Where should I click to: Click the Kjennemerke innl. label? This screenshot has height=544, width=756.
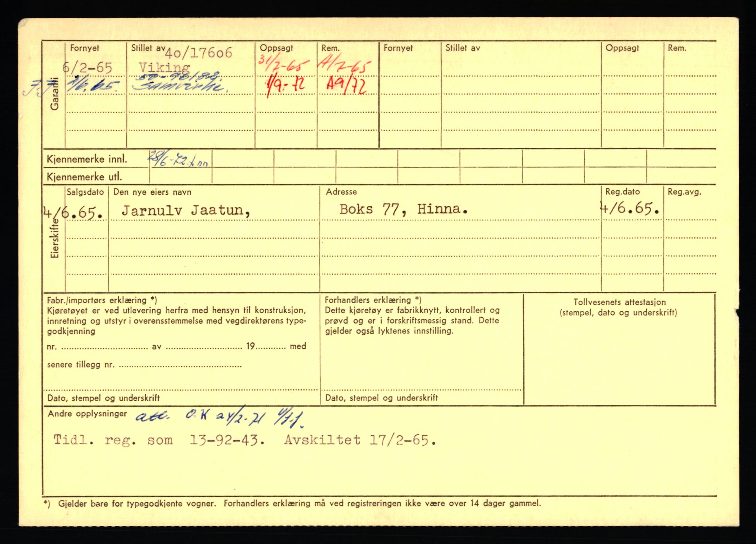pos(87,160)
